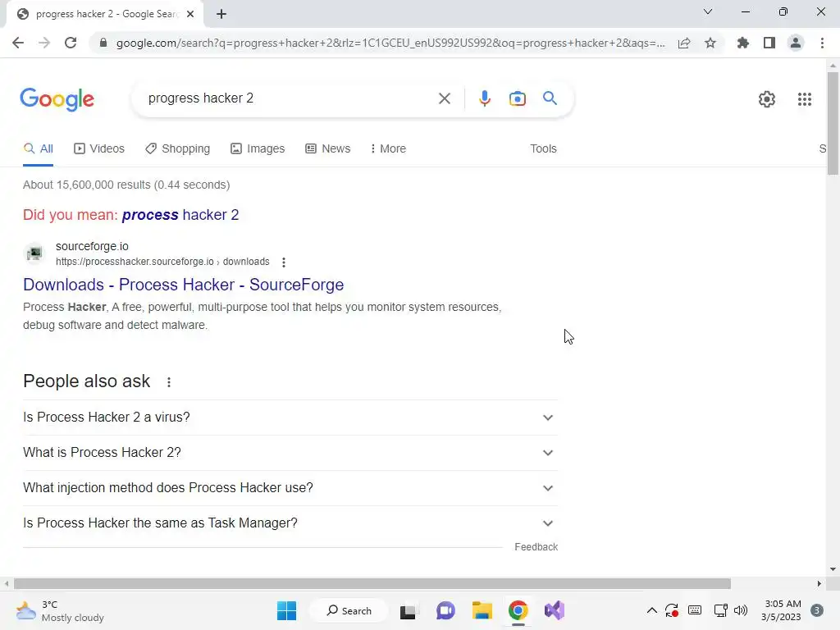The image size is (840, 630).
Task: Show hidden system tray icons
Action: tap(652, 610)
